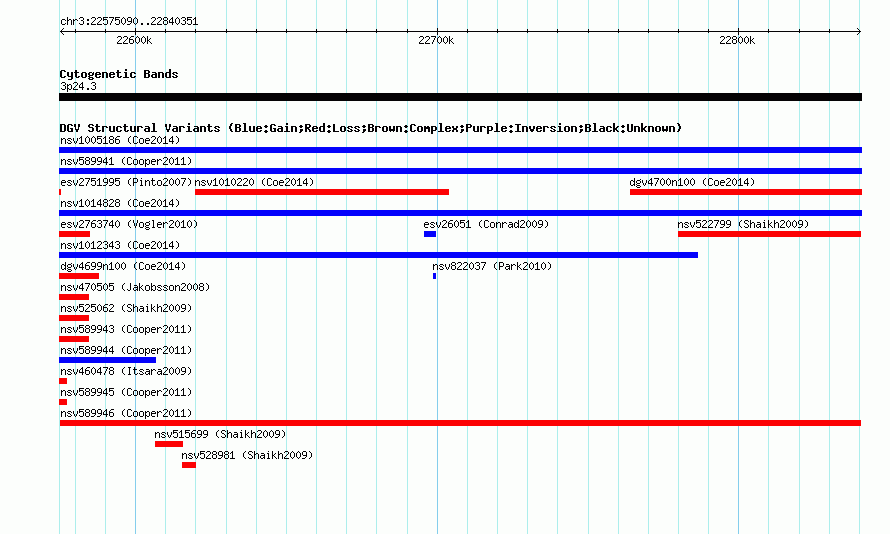Click the esv2763740 red bar
The image size is (890, 534).
pyautogui.click(x=74, y=234)
